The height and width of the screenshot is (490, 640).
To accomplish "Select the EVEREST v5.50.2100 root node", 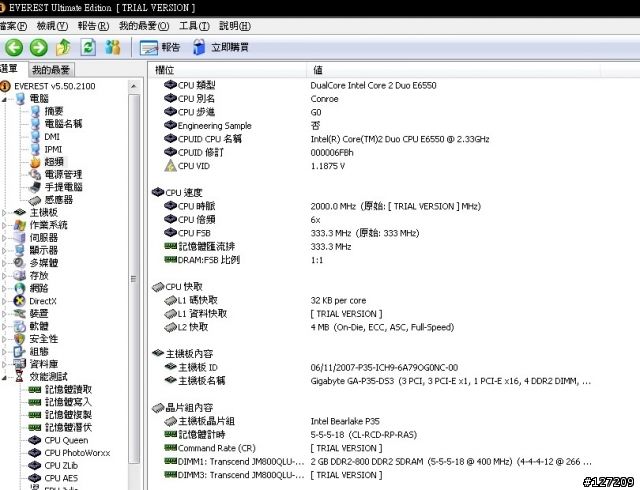I will point(55,86).
